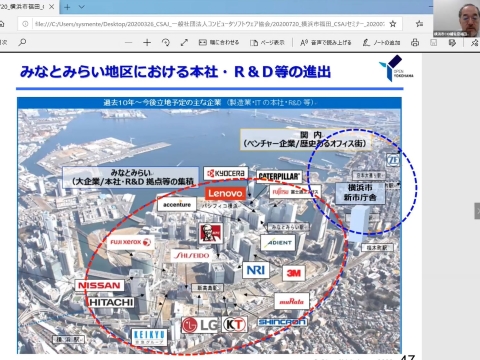This screenshot has height=360, width=480.
Task: Expand the tab list chevron
Action: pyautogui.click(x=82, y=7)
